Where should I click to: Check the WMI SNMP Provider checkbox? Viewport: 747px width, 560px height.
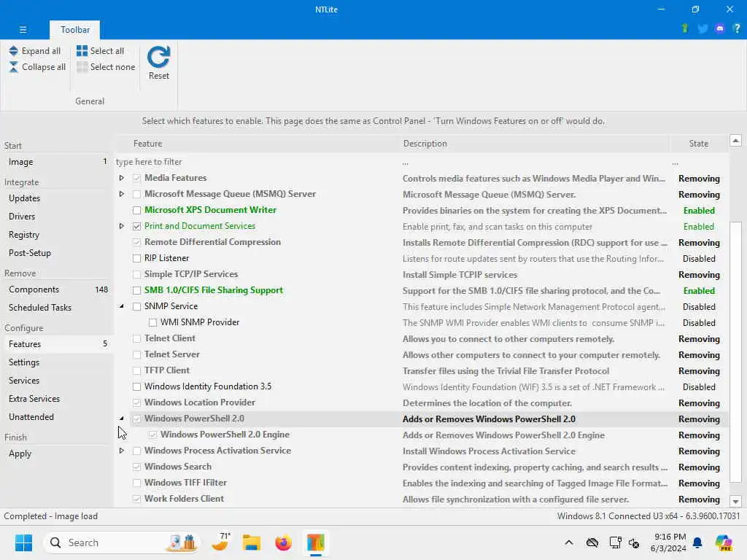tap(153, 322)
